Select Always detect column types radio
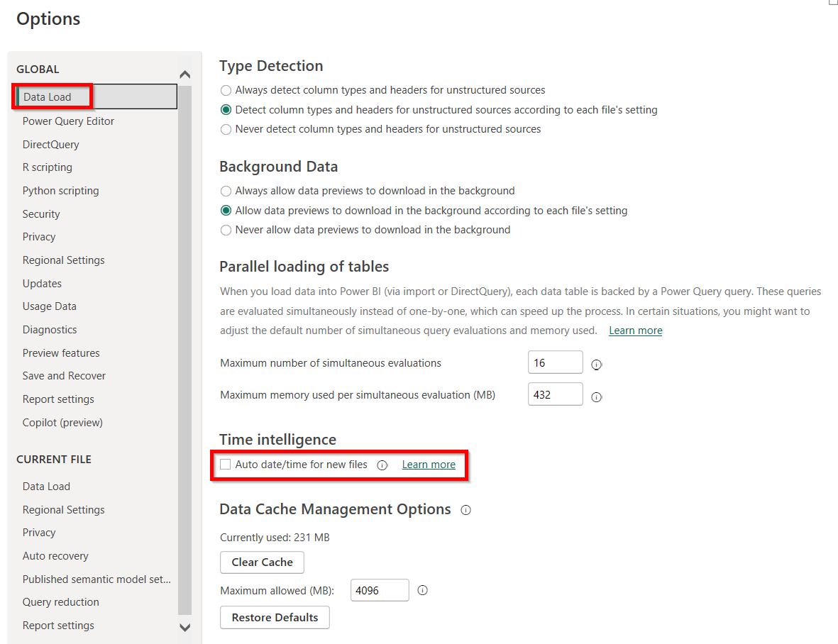This screenshot has width=838, height=644. (x=226, y=90)
